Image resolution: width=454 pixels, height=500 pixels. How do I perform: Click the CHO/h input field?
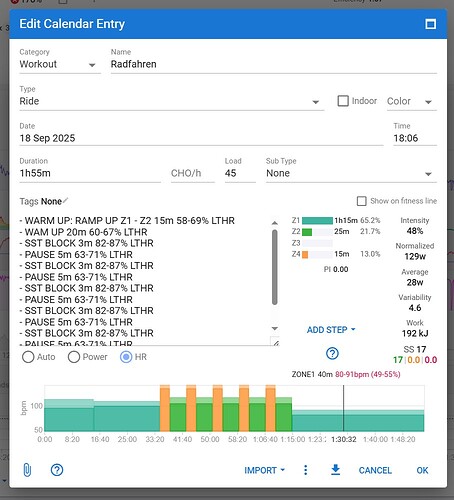click(x=193, y=173)
